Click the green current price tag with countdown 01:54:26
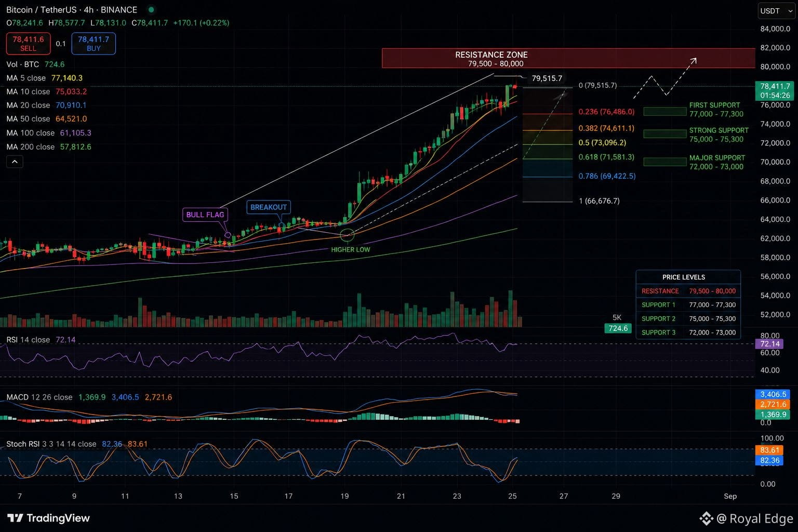Image resolution: width=798 pixels, height=532 pixels. tap(775, 91)
